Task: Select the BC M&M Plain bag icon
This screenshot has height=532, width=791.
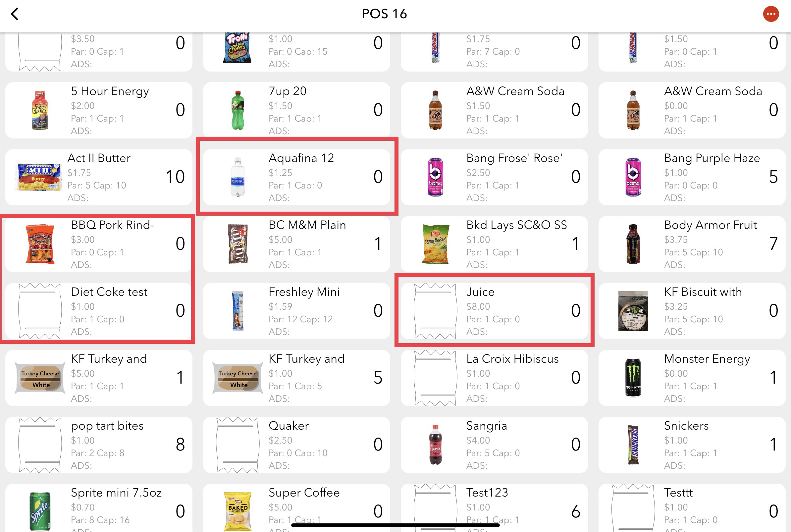Action: click(238, 244)
